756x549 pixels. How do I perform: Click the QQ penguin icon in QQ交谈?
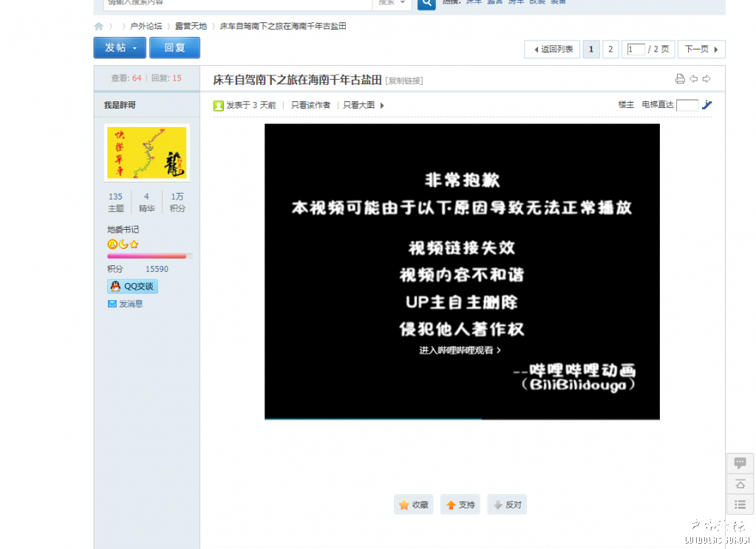pyautogui.click(x=115, y=286)
